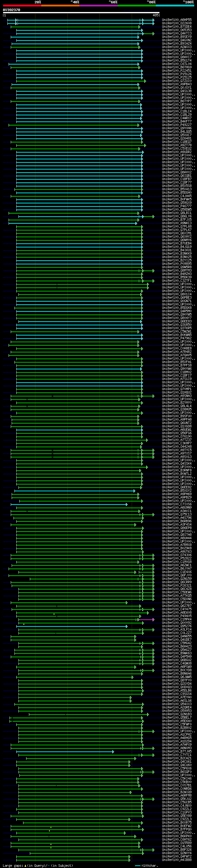Screen dimensions: 197x868
Task: Select the UniRef100_P15126 label
Action: [x=177, y=74]
